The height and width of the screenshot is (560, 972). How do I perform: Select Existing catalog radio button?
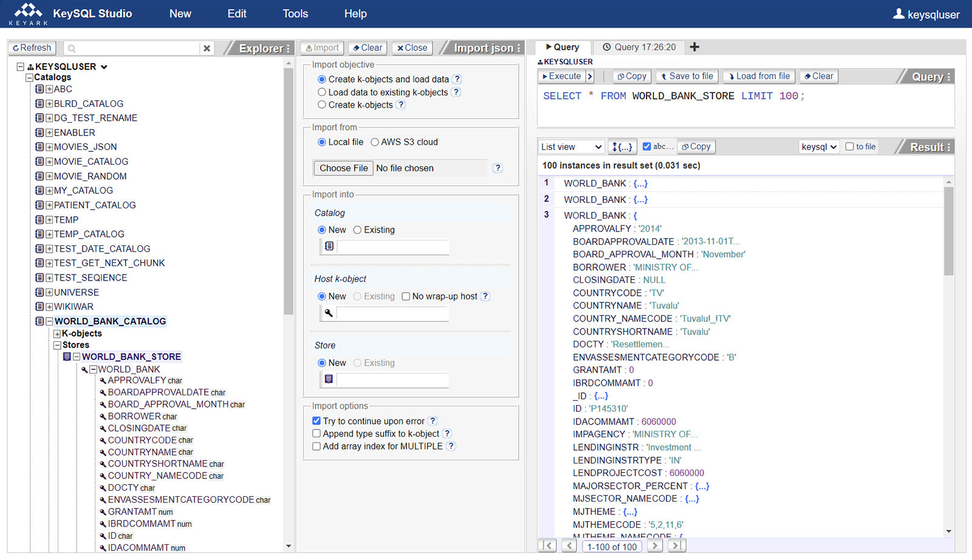[x=357, y=230]
